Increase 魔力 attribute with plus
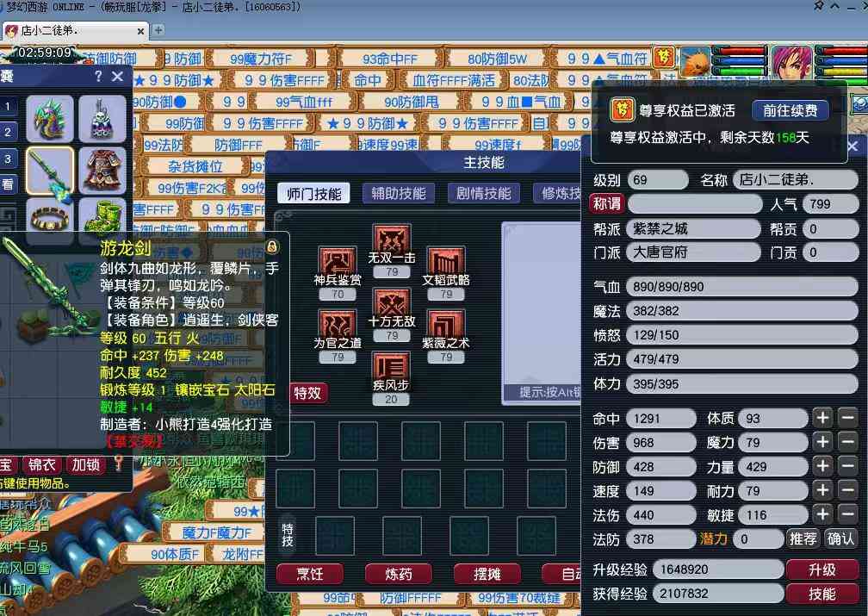The image size is (868, 616). click(822, 442)
